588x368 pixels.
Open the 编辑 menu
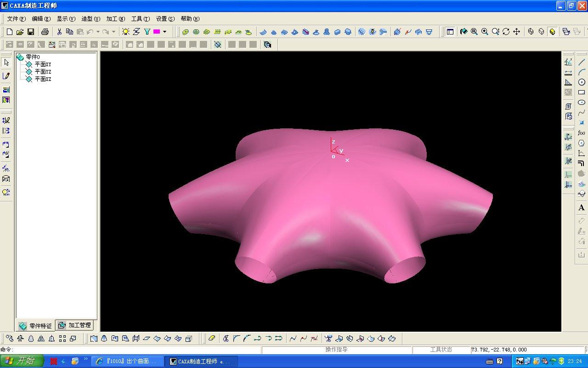coord(41,19)
